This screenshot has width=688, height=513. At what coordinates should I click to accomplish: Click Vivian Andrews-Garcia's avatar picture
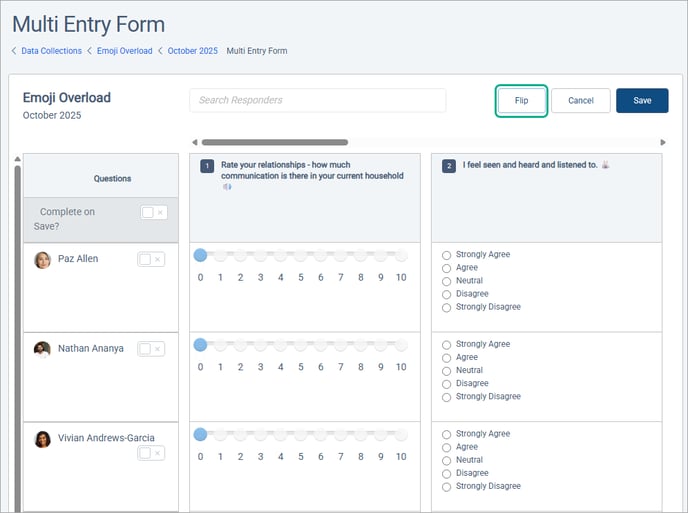tap(43, 439)
